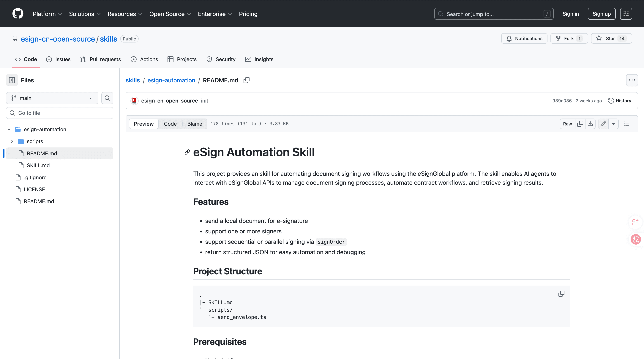Switch to the Blame view
Screen dimensions: 644x359
195,124
